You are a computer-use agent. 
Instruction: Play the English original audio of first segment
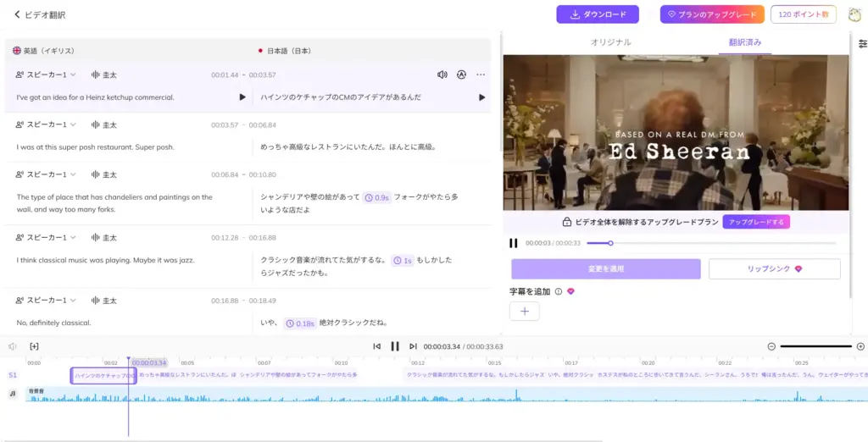242,97
